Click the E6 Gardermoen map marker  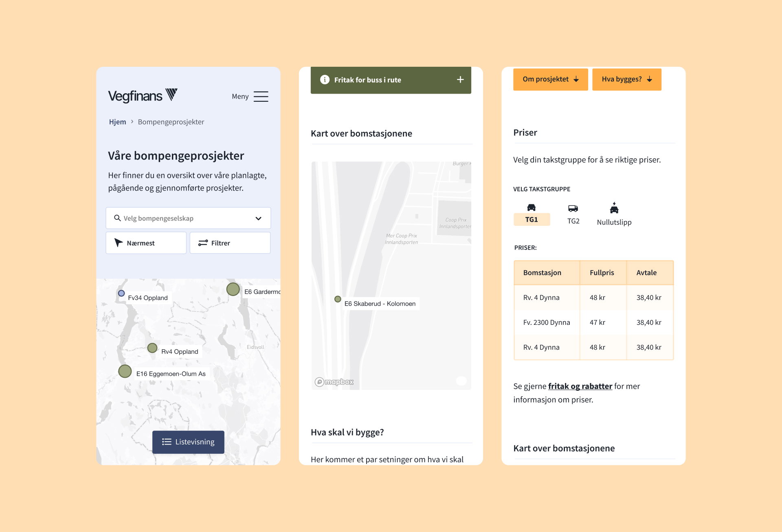[233, 289]
